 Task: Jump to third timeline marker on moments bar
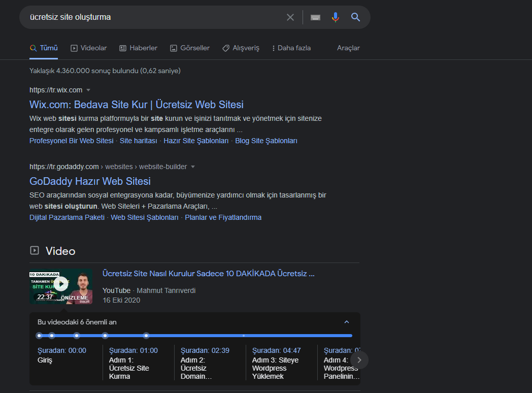pyautogui.click(x=77, y=336)
